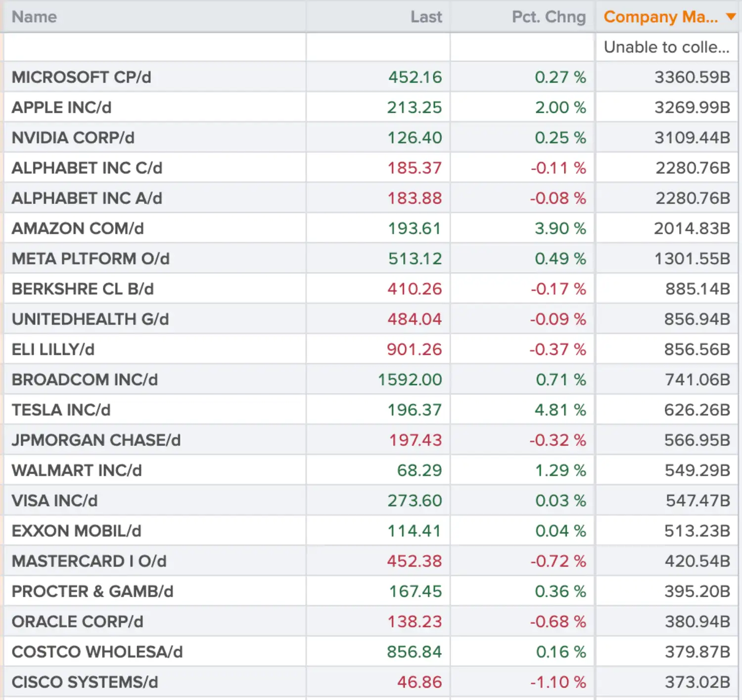Select the NVIDIA CORP/d row name
The image size is (742, 700).
(73, 137)
